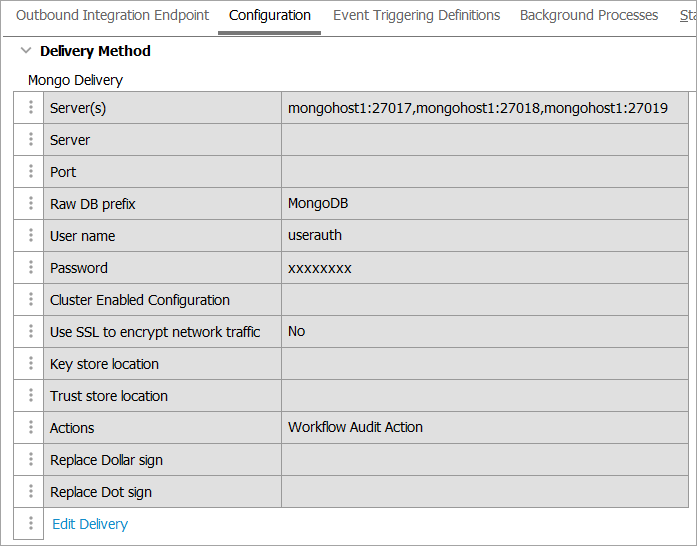Click the Edit Delivery link
Viewport: 697px width, 546px height.
(90, 524)
